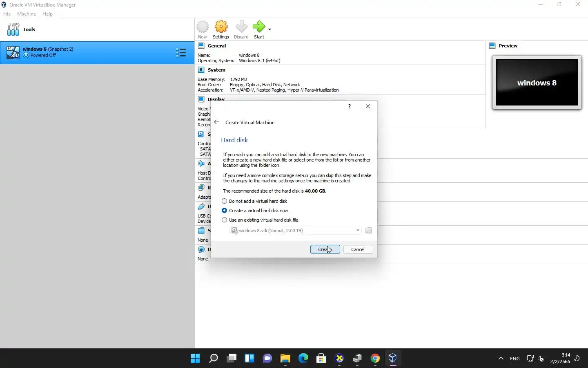Open the File menu

click(x=7, y=14)
